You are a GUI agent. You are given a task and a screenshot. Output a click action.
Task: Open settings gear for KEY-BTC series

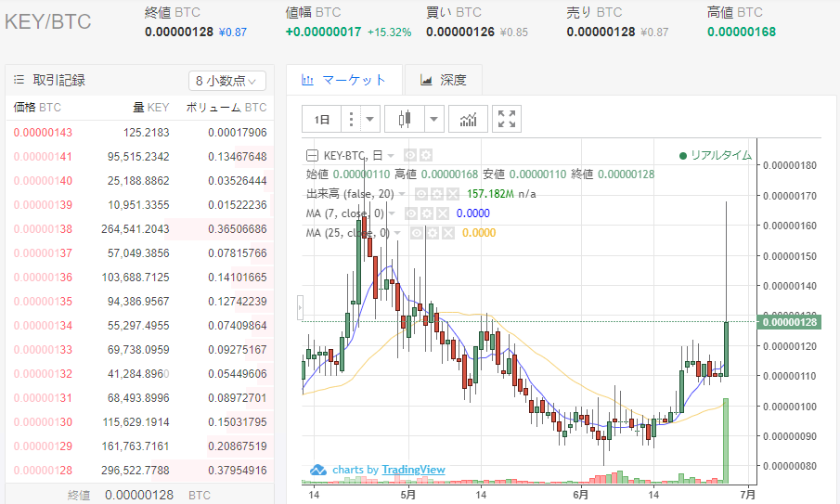pyautogui.click(x=424, y=155)
